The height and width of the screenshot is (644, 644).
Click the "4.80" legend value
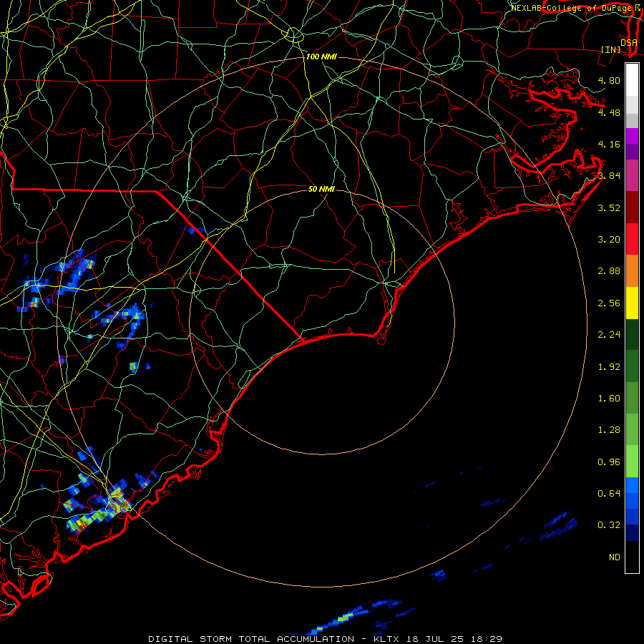click(x=609, y=80)
